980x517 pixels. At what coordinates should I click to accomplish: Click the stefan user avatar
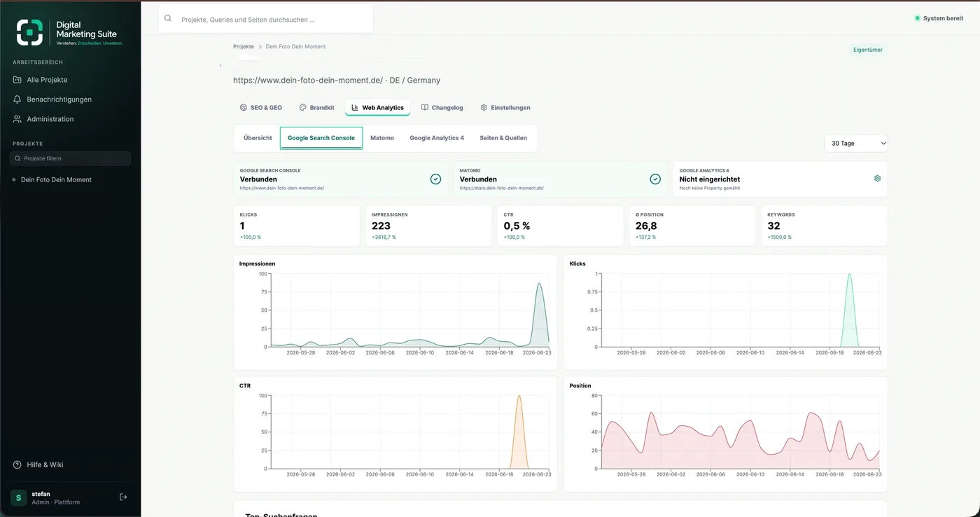pos(18,497)
